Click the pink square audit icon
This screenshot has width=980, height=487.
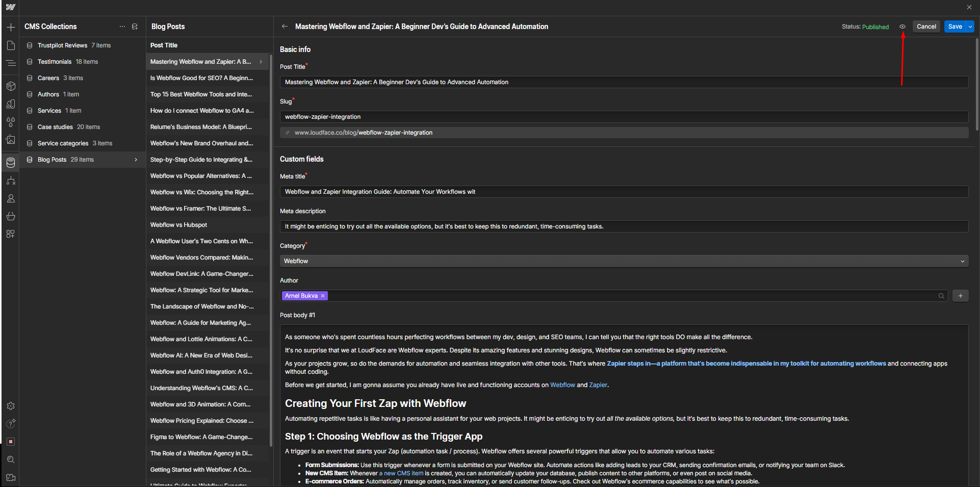(11, 442)
